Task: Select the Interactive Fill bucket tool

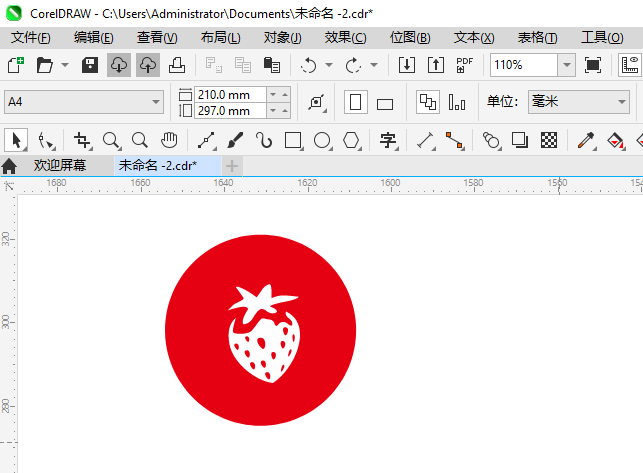Action: (615, 140)
